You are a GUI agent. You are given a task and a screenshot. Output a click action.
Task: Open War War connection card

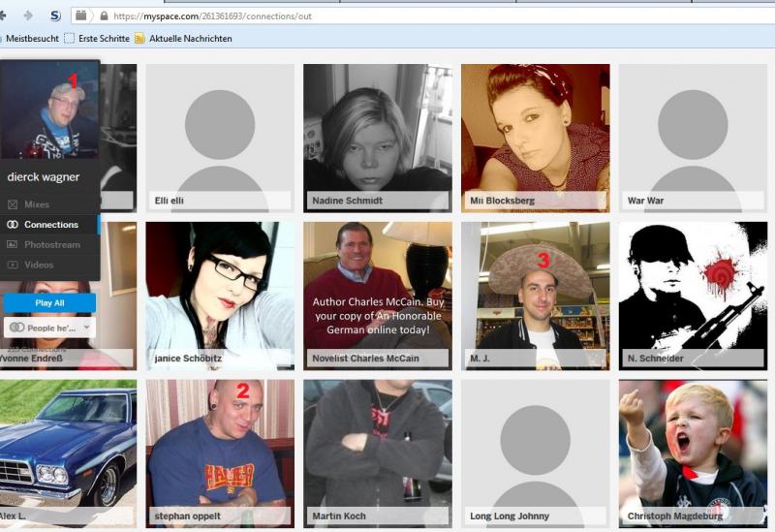(x=693, y=138)
